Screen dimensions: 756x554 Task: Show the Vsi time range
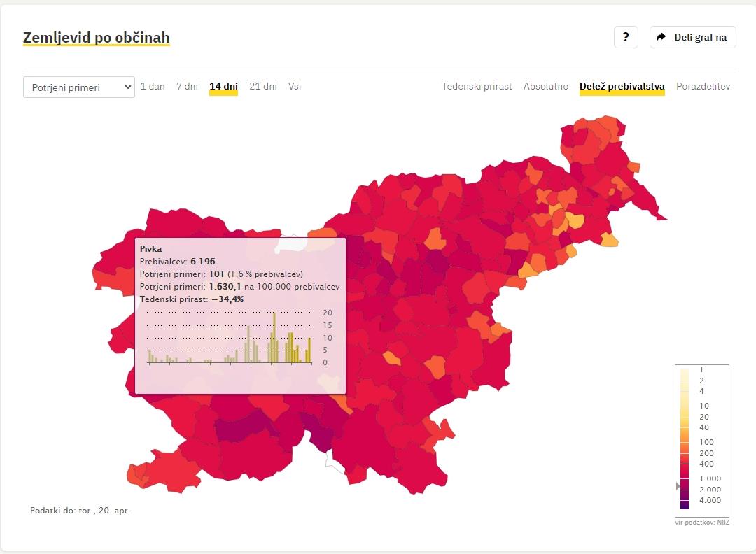point(295,86)
